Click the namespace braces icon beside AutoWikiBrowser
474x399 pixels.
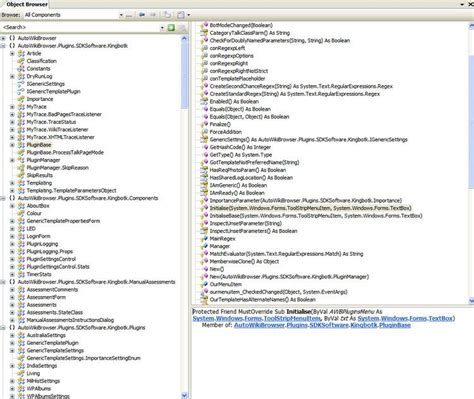[x=12, y=38]
